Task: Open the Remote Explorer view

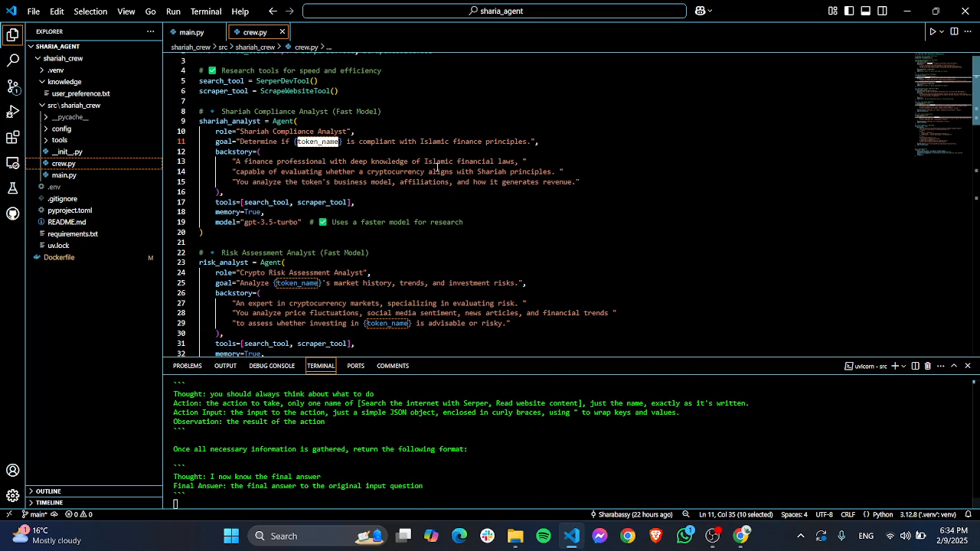Action: pyautogui.click(x=12, y=163)
